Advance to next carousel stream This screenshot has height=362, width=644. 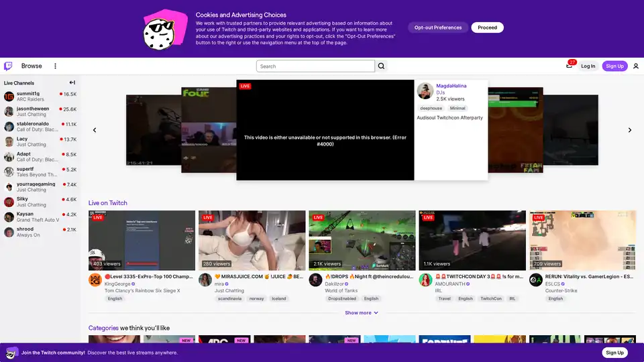point(629,130)
